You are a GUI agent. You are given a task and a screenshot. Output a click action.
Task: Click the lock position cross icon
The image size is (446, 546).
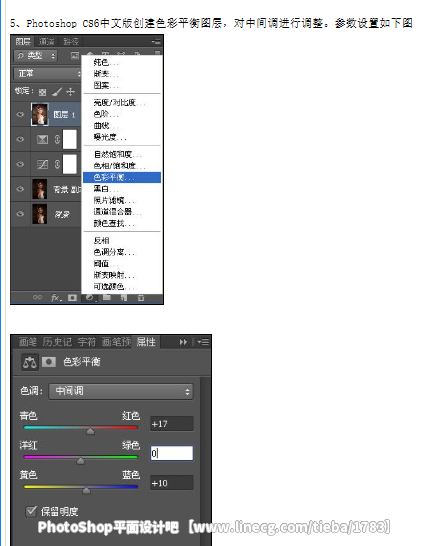pos(71,92)
